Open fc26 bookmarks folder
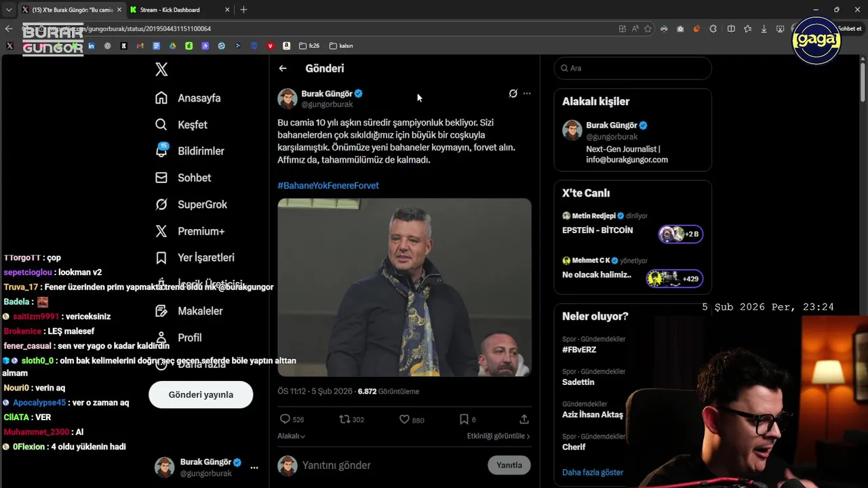 pos(309,46)
